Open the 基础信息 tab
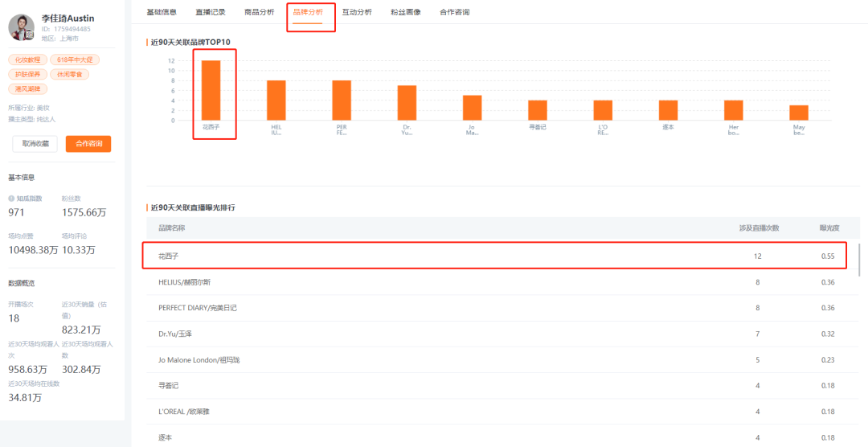The width and height of the screenshot is (868, 447). [161, 12]
